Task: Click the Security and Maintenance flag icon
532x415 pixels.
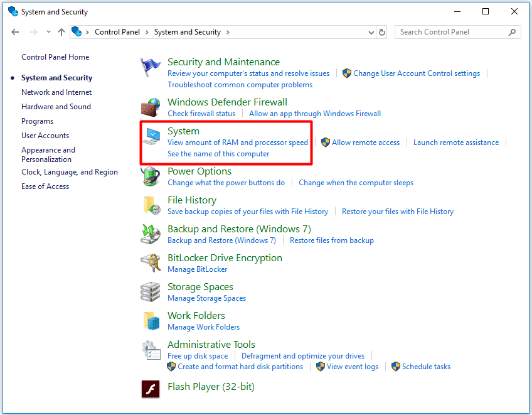Action: (x=151, y=68)
